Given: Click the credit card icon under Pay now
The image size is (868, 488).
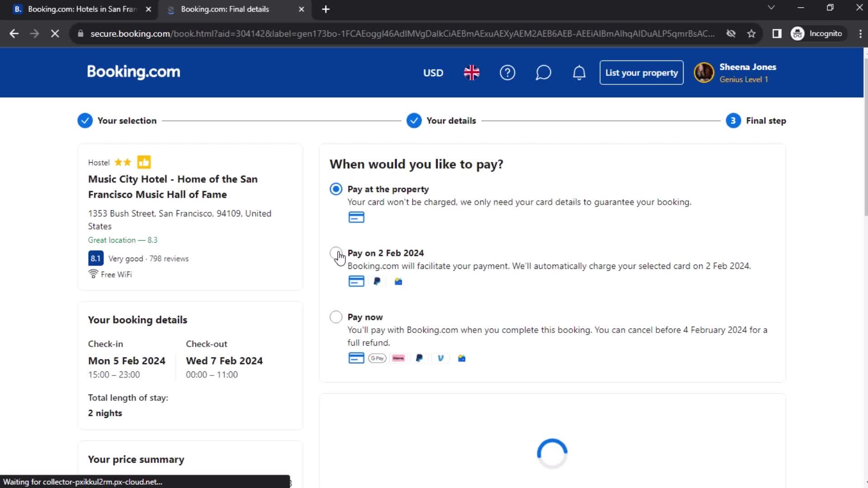Looking at the screenshot, I should (x=356, y=358).
